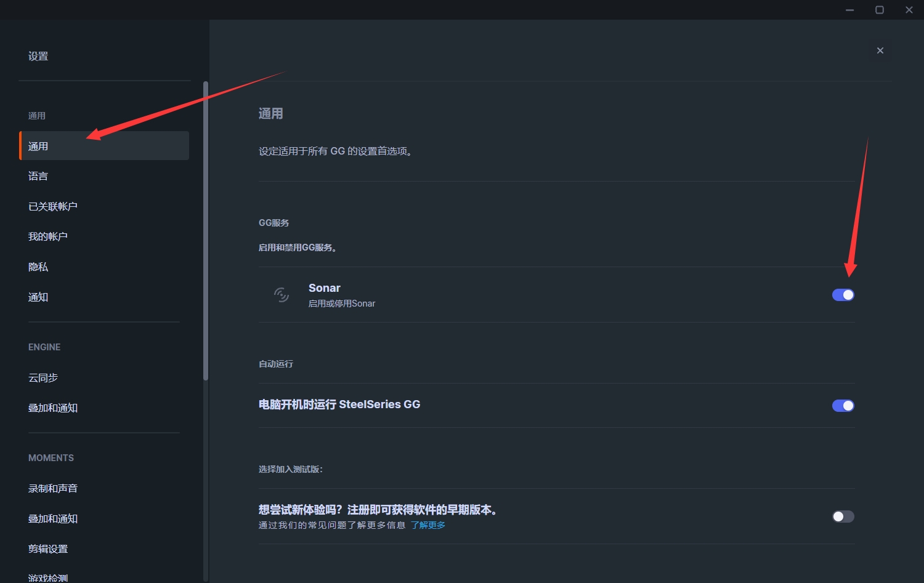This screenshot has width=924, height=583.
Task: Open 我的帐户 settings
Action: point(48,236)
